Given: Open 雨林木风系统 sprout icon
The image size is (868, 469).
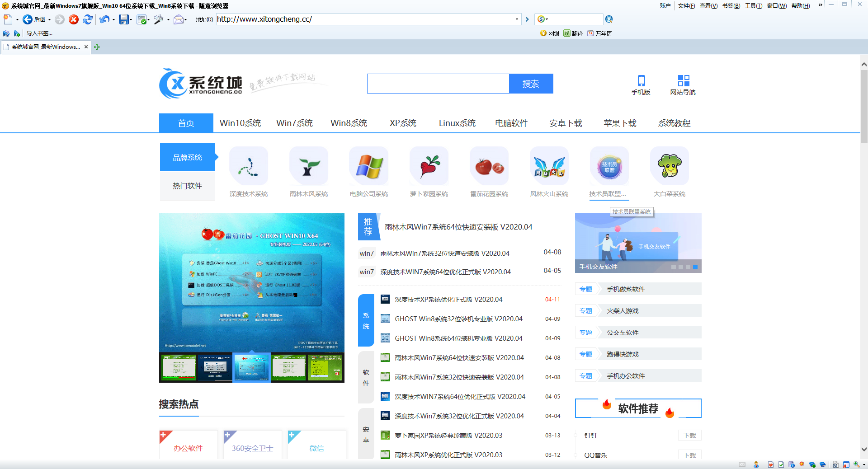Looking at the screenshot, I should (x=309, y=166).
